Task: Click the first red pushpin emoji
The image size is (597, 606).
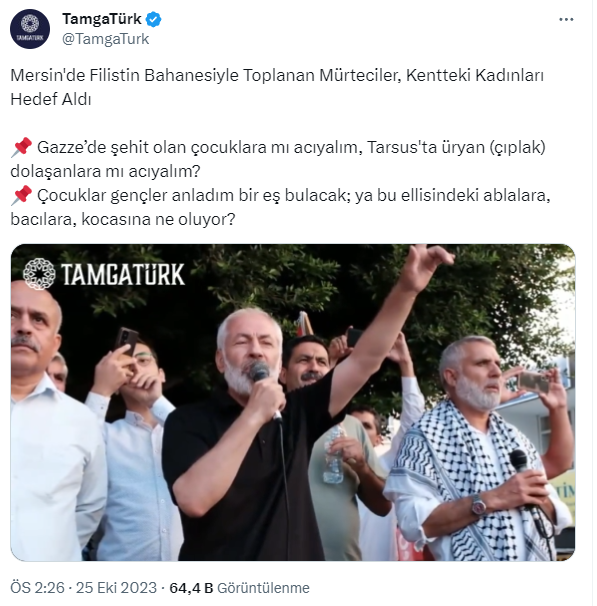Action: 22,147
